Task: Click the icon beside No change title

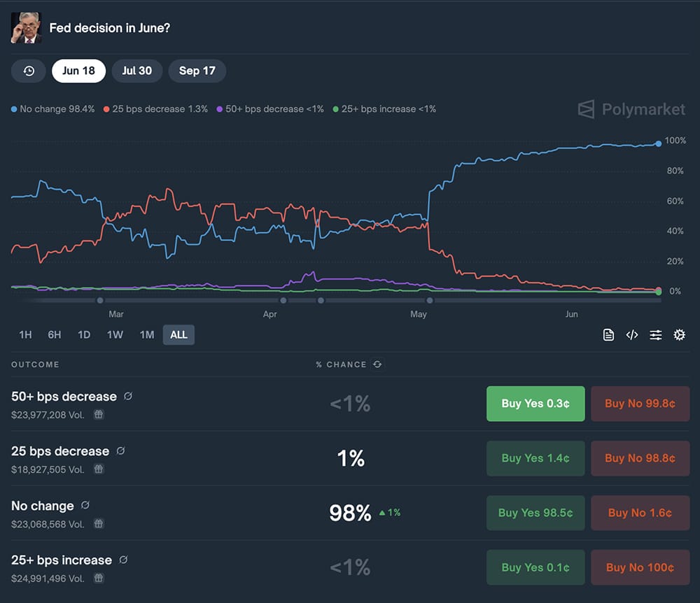Action: tap(85, 505)
